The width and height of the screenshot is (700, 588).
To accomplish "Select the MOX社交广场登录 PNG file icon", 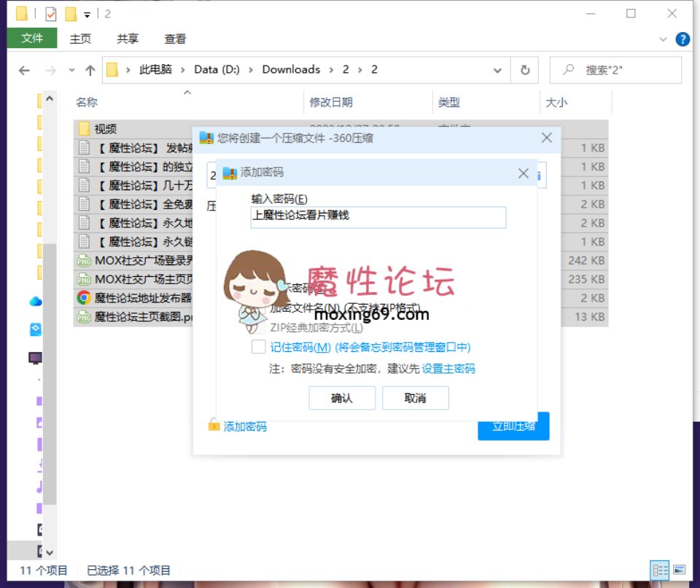I will pos(84,261).
